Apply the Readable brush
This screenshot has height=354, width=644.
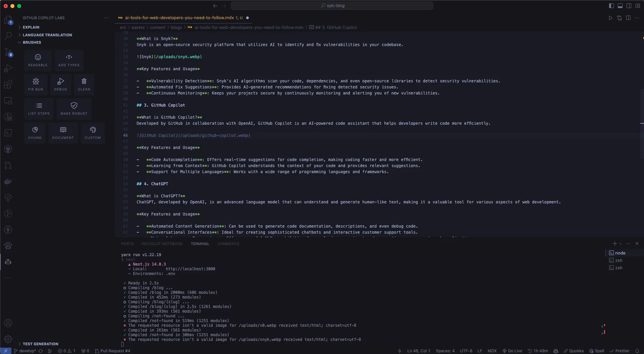coord(38,60)
